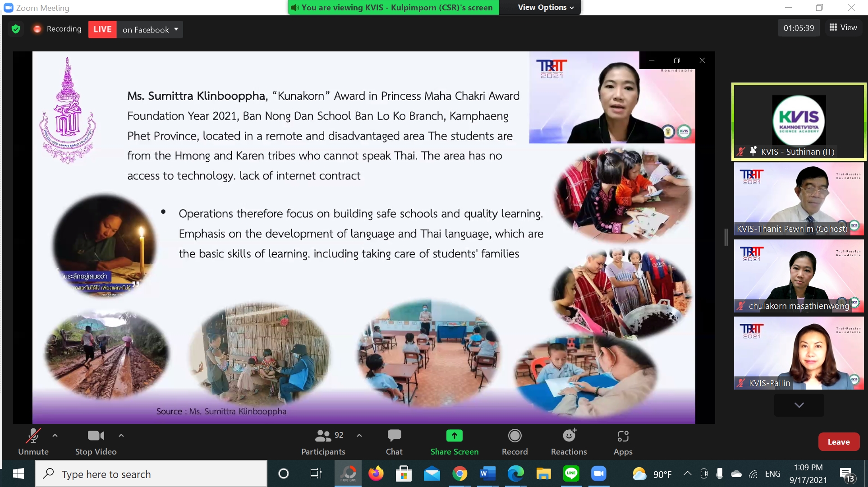Expand audio settings arrow beside Unmute

[55, 436]
